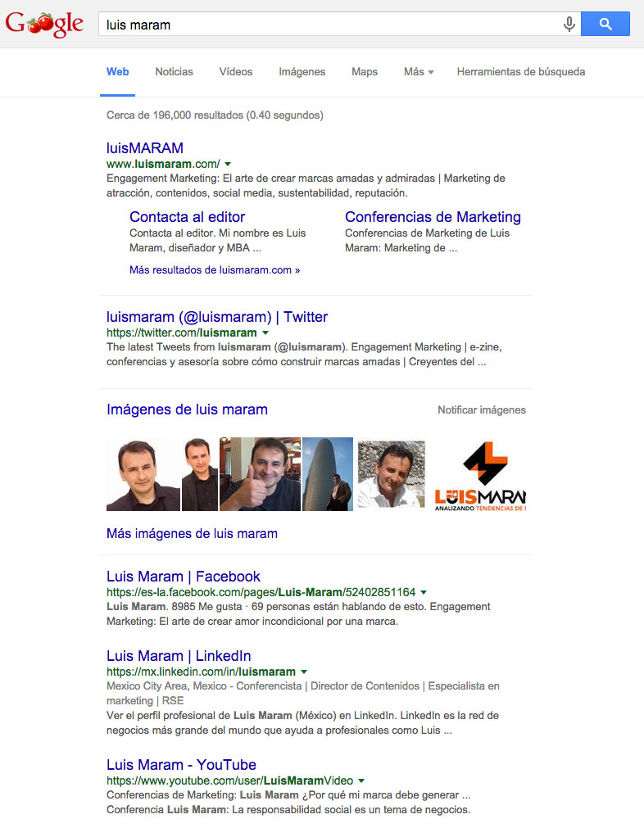Focus the search field containing luis maram
This screenshot has height=828, width=644.
pos(330,25)
